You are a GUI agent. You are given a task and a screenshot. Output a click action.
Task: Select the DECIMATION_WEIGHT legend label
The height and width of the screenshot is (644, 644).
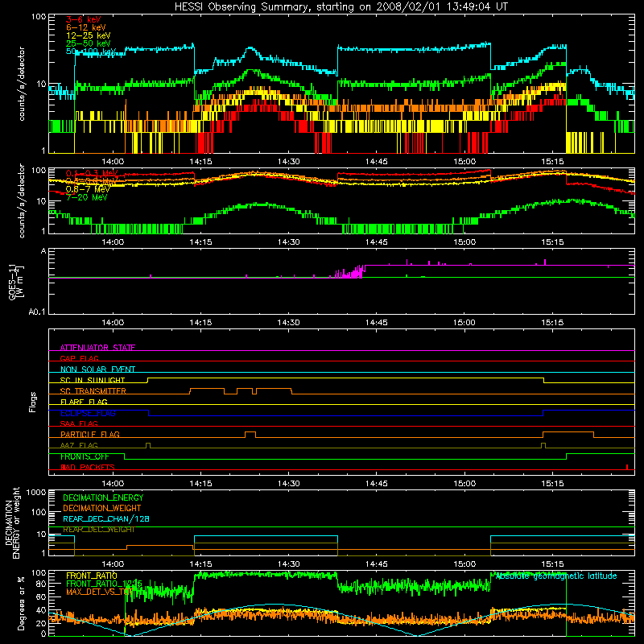(x=102, y=508)
